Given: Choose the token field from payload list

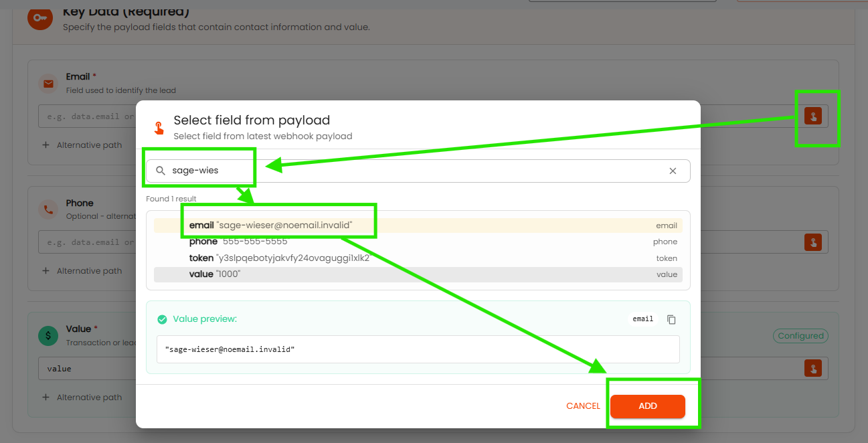Looking at the screenshot, I should click(418, 258).
